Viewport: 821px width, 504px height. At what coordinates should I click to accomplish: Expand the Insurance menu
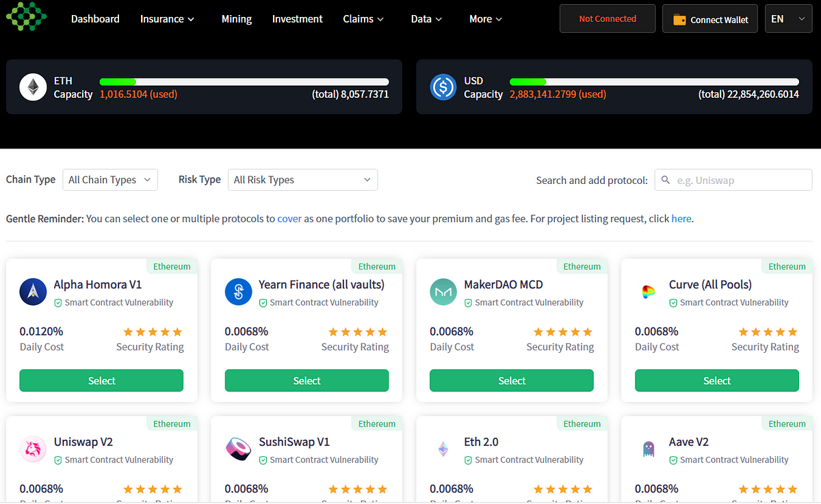click(167, 19)
